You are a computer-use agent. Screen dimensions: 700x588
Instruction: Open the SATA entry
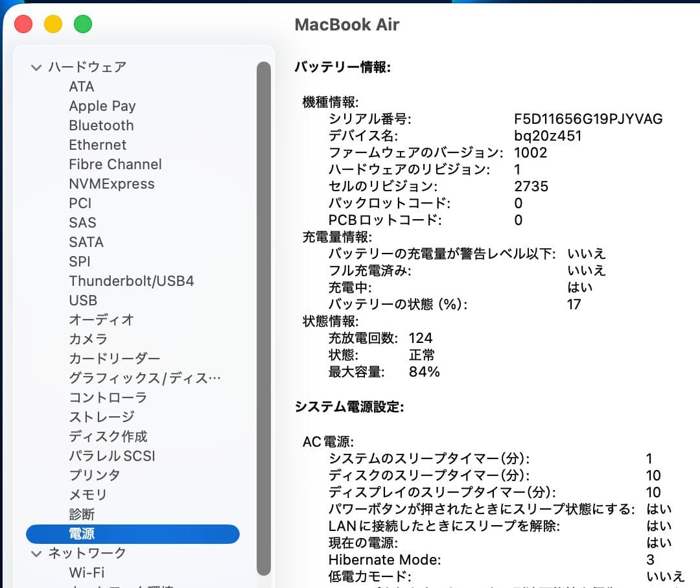pos(86,242)
